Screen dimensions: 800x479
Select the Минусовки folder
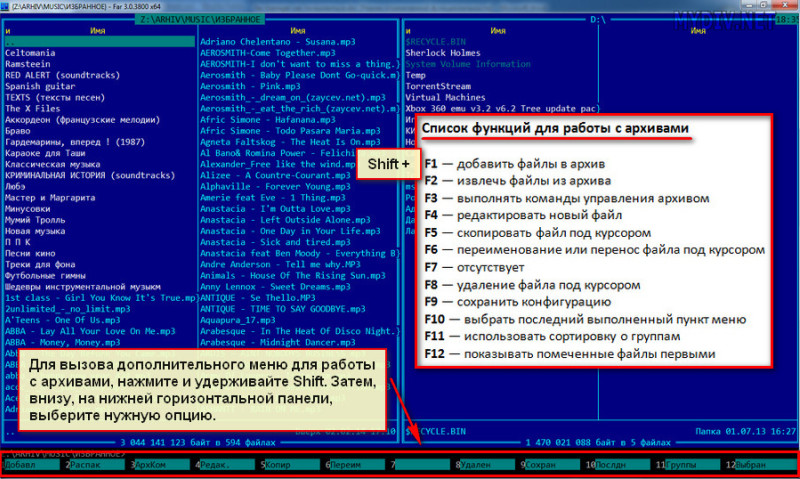28,209
